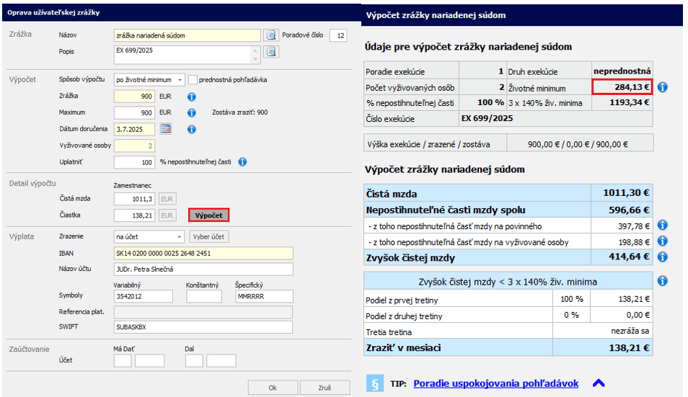Screen dimensions: 688x397
Task: Show info for Maximum amount field
Action: point(192,113)
